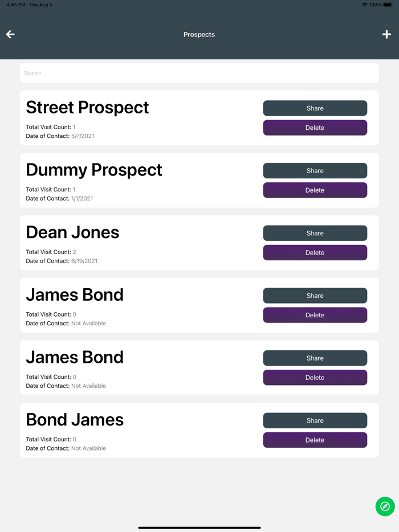
Task: Share the Dean Jones prospect
Action: tap(315, 233)
